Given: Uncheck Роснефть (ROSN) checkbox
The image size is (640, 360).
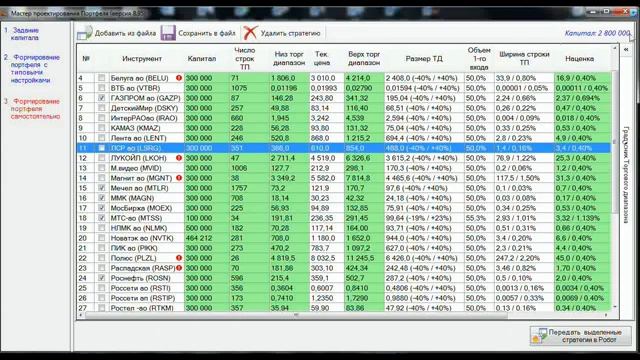Looking at the screenshot, I should tap(102, 278).
